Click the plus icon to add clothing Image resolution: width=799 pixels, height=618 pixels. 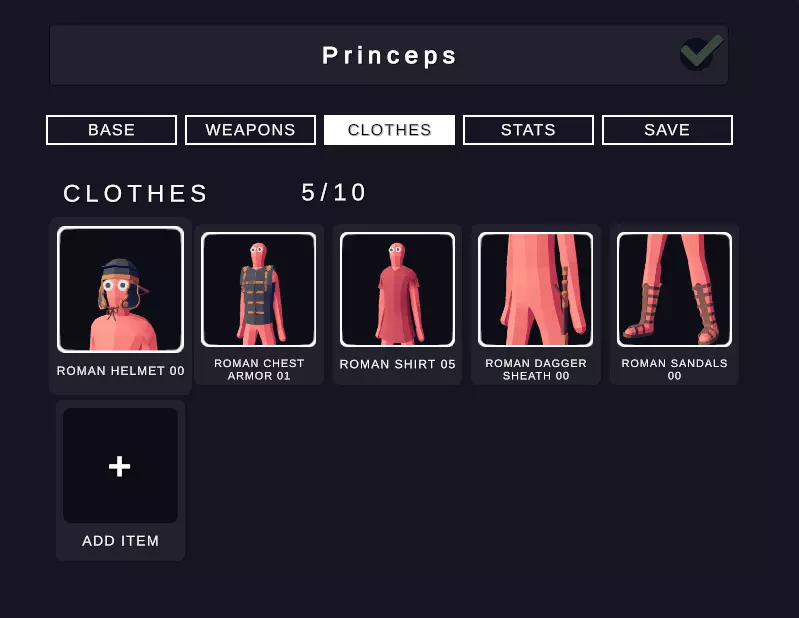coord(120,466)
